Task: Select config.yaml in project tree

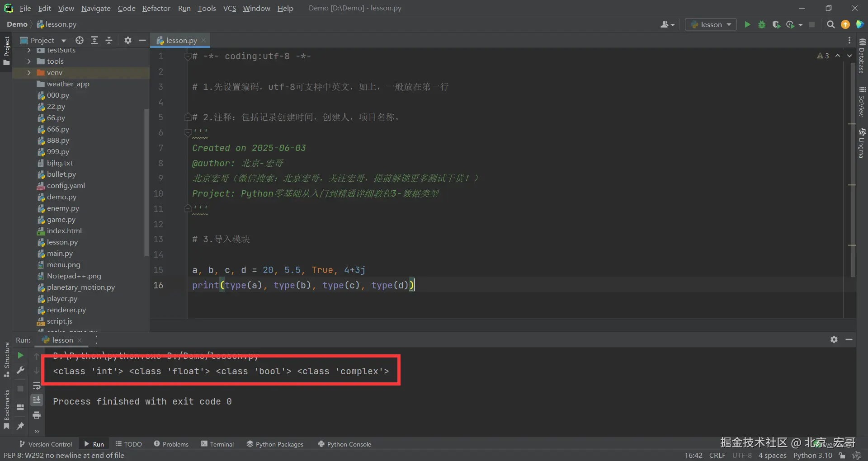Action: [x=66, y=186]
